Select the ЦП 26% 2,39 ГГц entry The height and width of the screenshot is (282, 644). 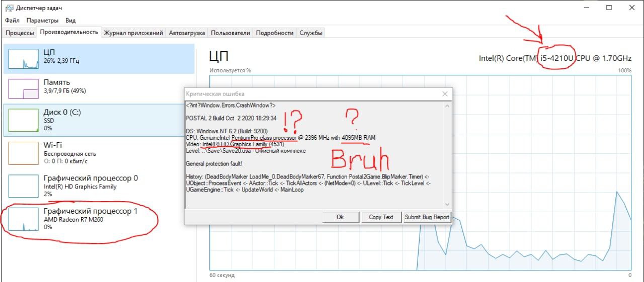[x=99, y=59]
